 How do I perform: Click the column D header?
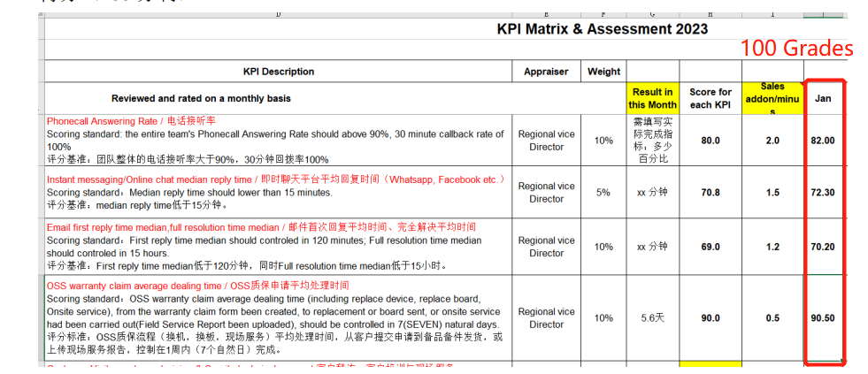279,15
